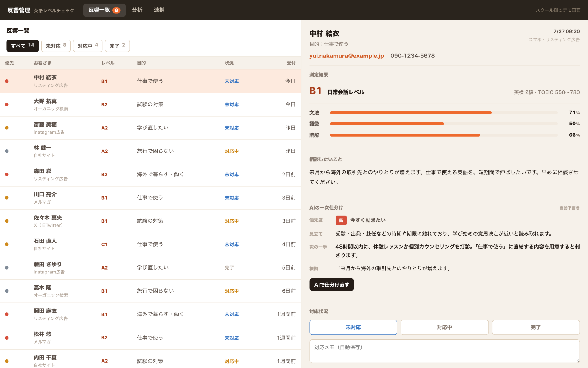
Task: Select the 森田 彩 row
Action: [x=150, y=175]
